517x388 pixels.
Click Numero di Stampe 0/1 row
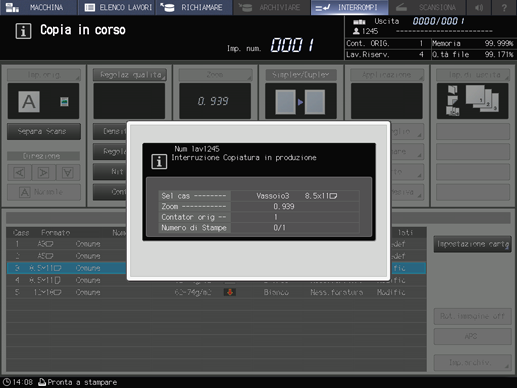[x=259, y=228]
